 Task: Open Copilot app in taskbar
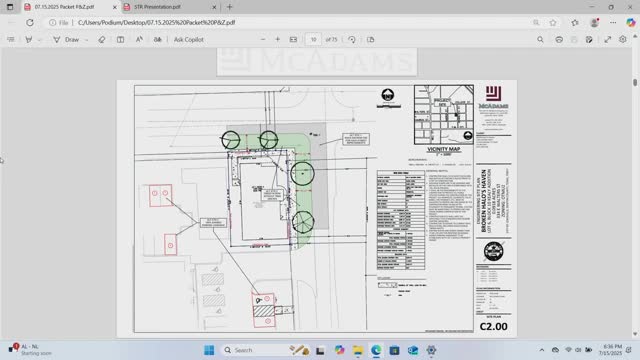(x=339, y=350)
